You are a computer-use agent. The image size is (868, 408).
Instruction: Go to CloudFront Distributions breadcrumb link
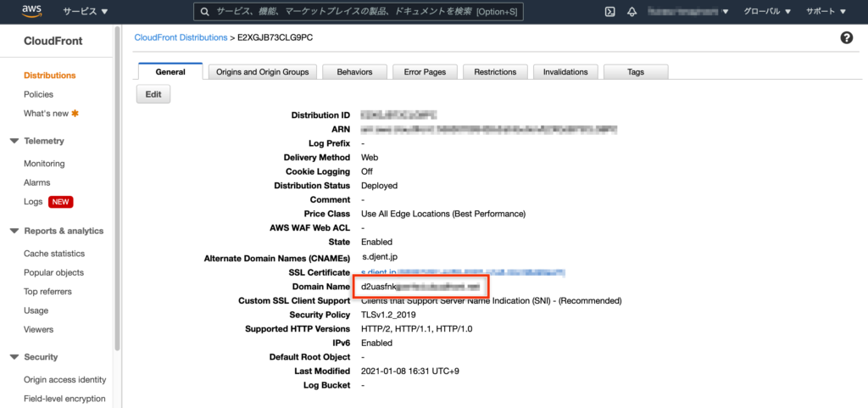point(181,37)
